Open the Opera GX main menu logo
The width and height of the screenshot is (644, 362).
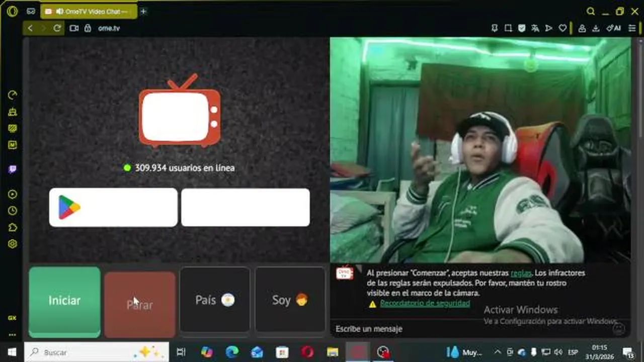pos(12,11)
